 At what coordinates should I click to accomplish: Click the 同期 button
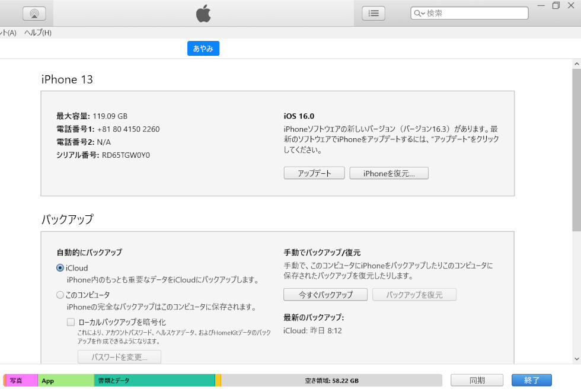point(477,380)
